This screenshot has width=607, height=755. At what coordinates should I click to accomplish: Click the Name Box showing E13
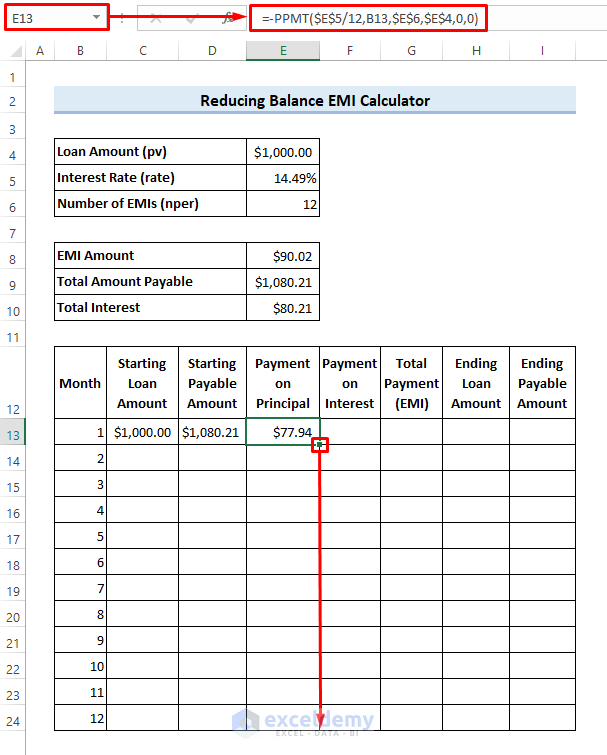coord(57,18)
